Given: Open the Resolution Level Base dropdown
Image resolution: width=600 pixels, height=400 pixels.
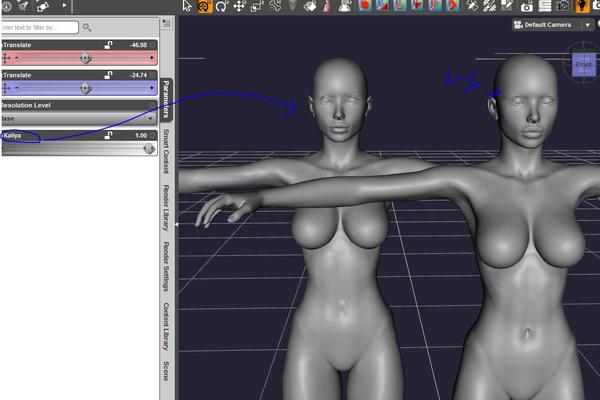Looking at the screenshot, I should [x=78, y=119].
